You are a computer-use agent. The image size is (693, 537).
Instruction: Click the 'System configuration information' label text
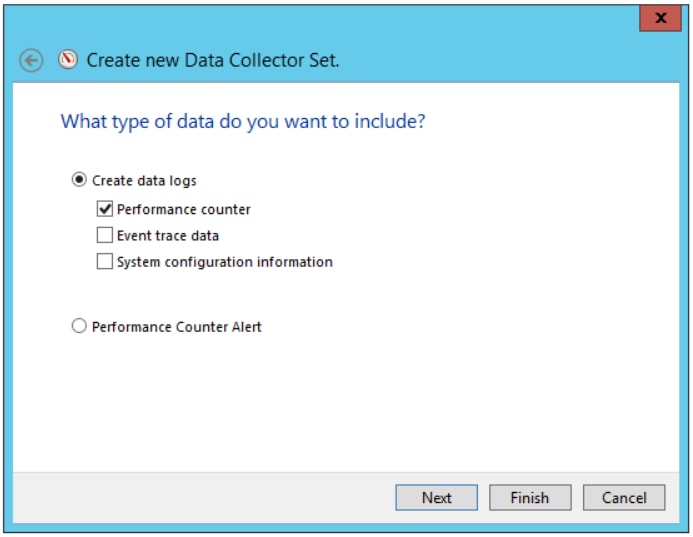pos(225,262)
